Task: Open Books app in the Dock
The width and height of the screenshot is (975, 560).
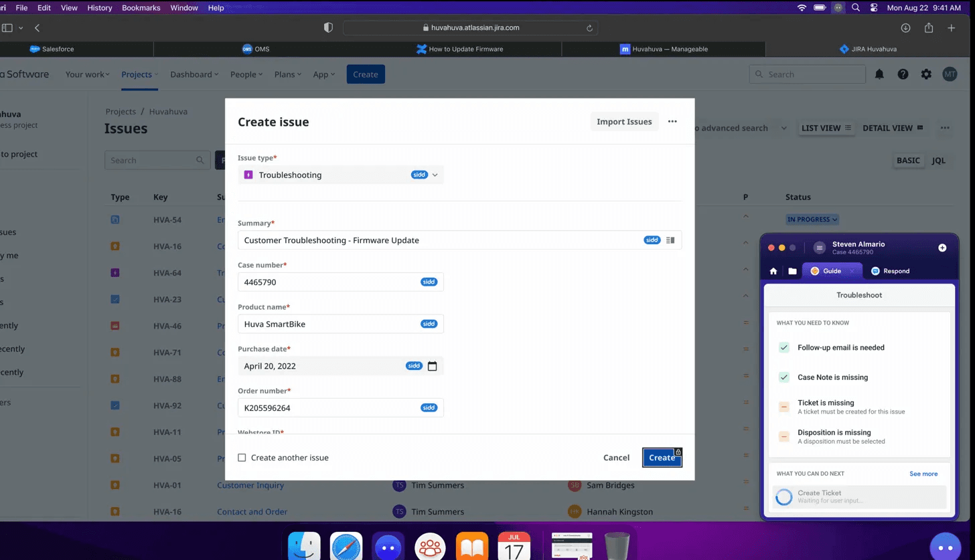Action: tap(472, 547)
